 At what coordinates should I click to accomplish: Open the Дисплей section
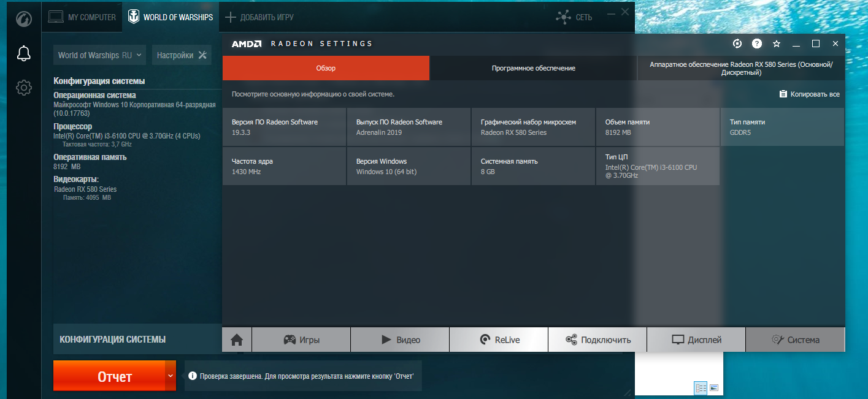pyautogui.click(x=696, y=340)
